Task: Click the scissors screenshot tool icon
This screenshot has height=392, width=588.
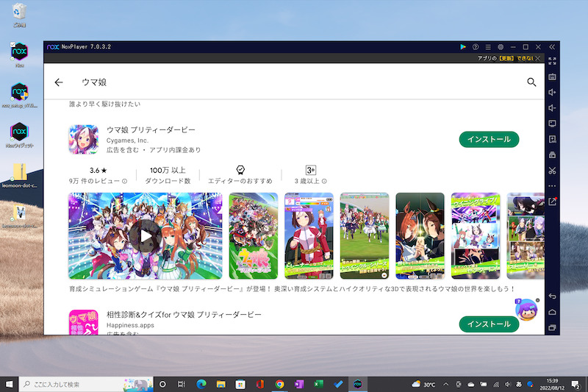Action: 553,171
